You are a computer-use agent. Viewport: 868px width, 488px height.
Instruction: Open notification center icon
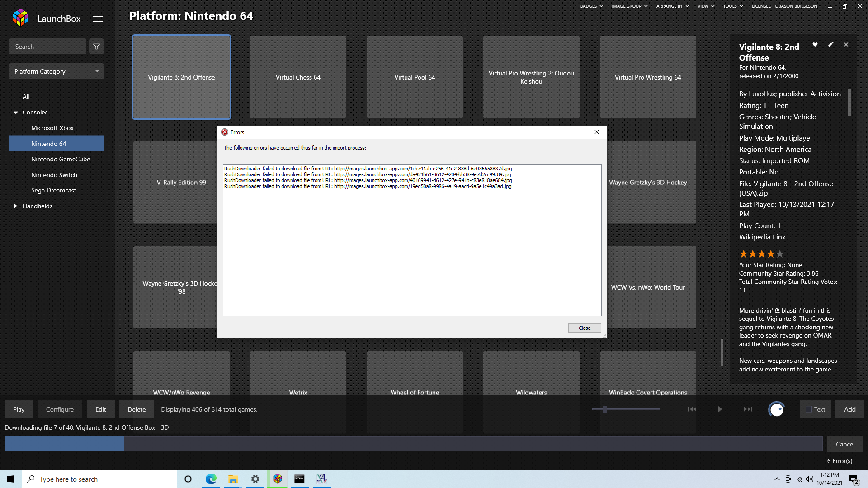click(x=854, y=479)
